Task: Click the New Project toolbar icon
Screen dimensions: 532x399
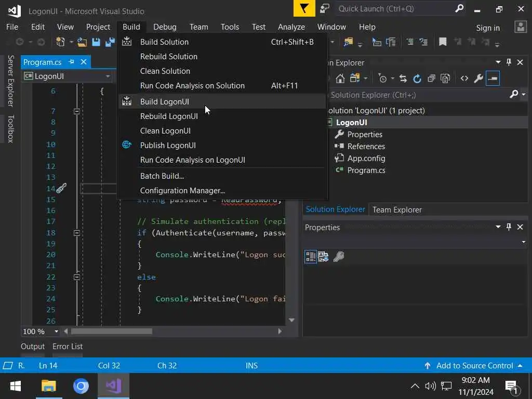Action: (60, 42)
